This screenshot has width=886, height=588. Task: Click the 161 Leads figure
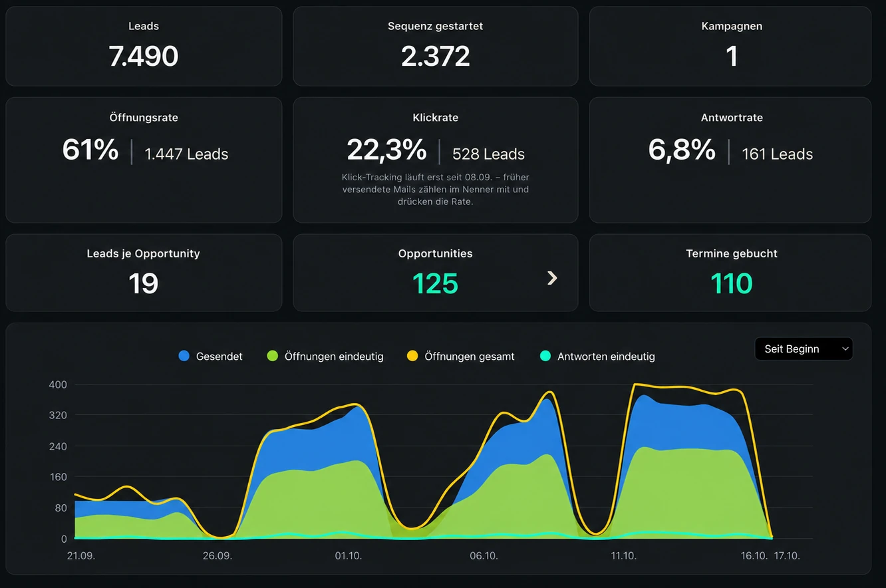tap(777, 154)
